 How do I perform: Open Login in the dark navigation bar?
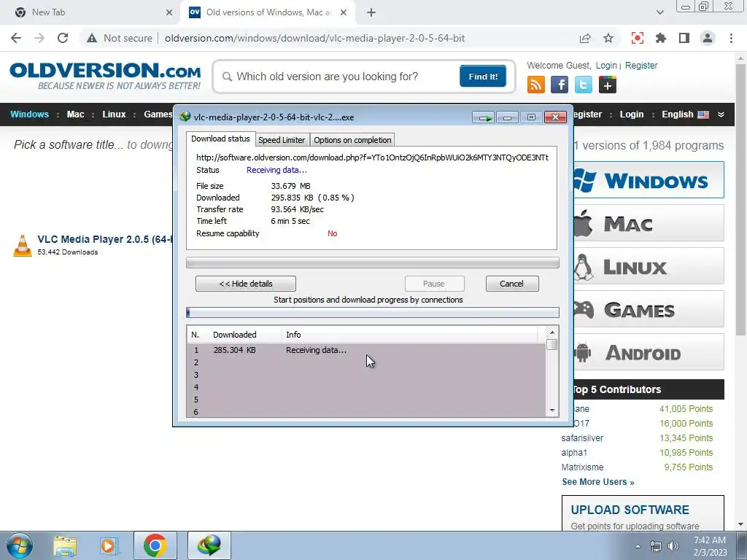click(x=632, y=114)
